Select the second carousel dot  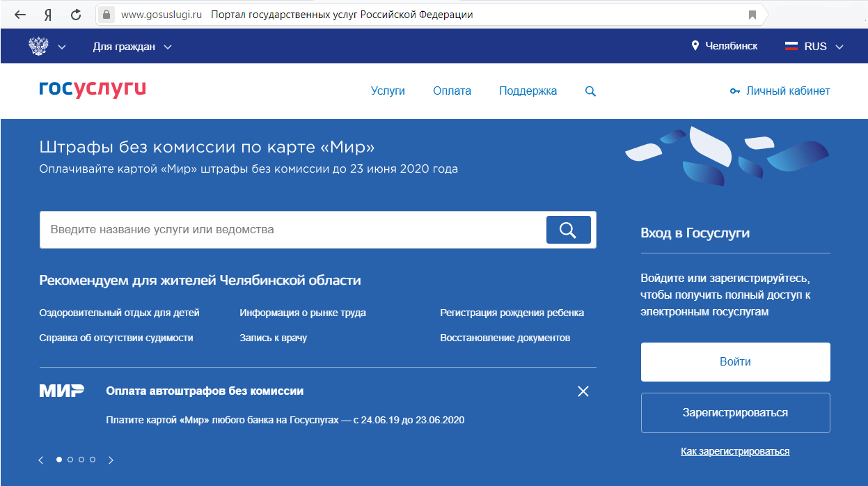(x=70, y=460)
